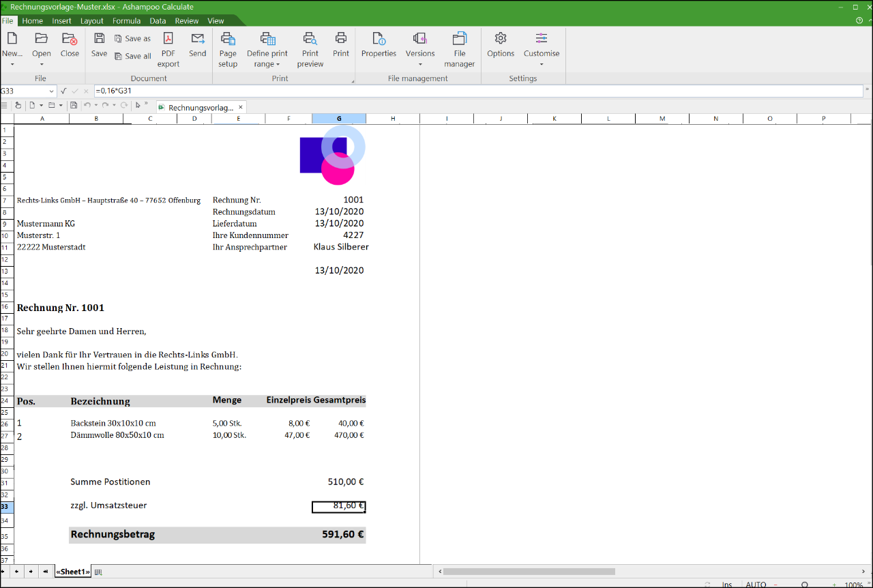
Task: Open the File ribbon tab
Action: (x=8, y=20)
